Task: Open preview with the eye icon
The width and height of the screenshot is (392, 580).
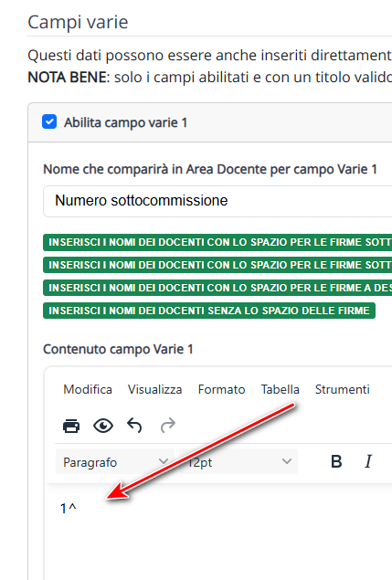Action: point(103,426)
